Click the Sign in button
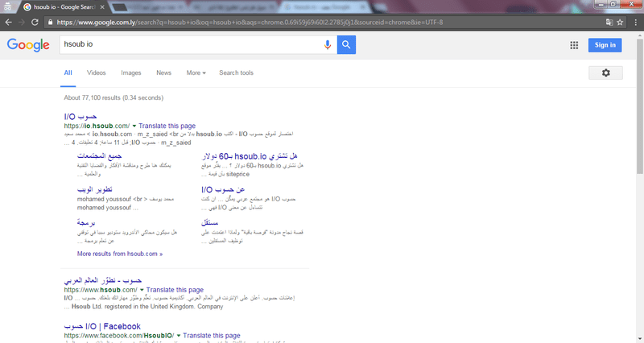 pos(605,45)
